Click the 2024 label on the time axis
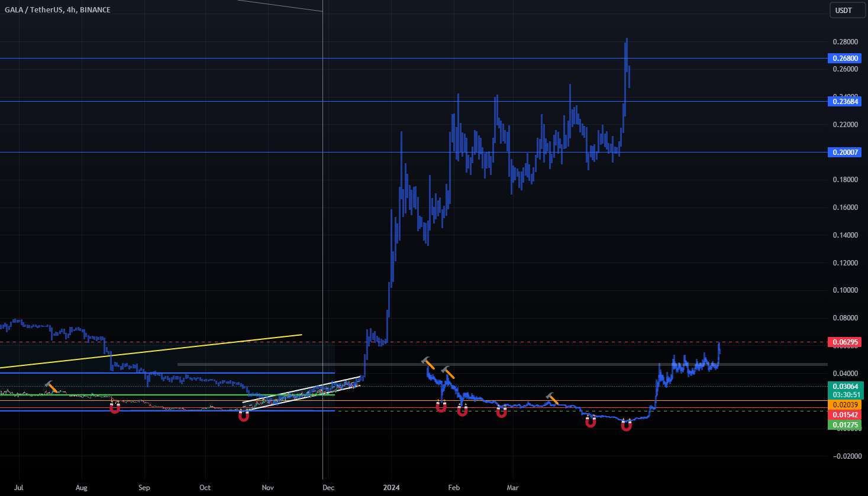868x496 pixels. click(391, 488)
